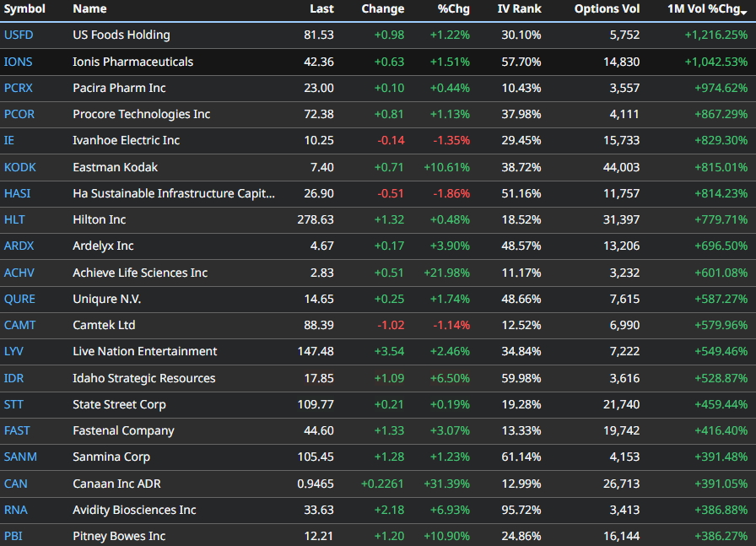
Task: Click Canaan's +31.39% percent change
Action: click(x=446, y=484)
